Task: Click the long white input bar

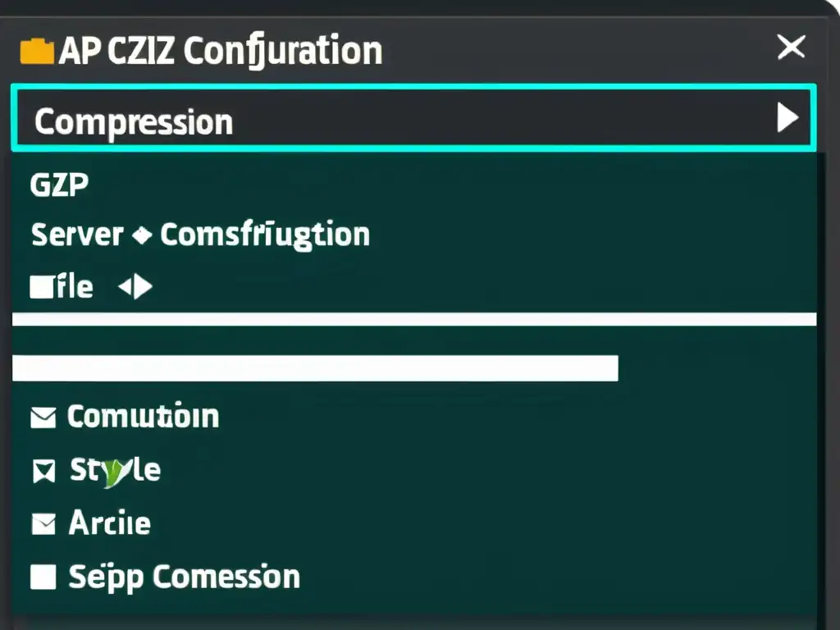Action: coord(414,319)
